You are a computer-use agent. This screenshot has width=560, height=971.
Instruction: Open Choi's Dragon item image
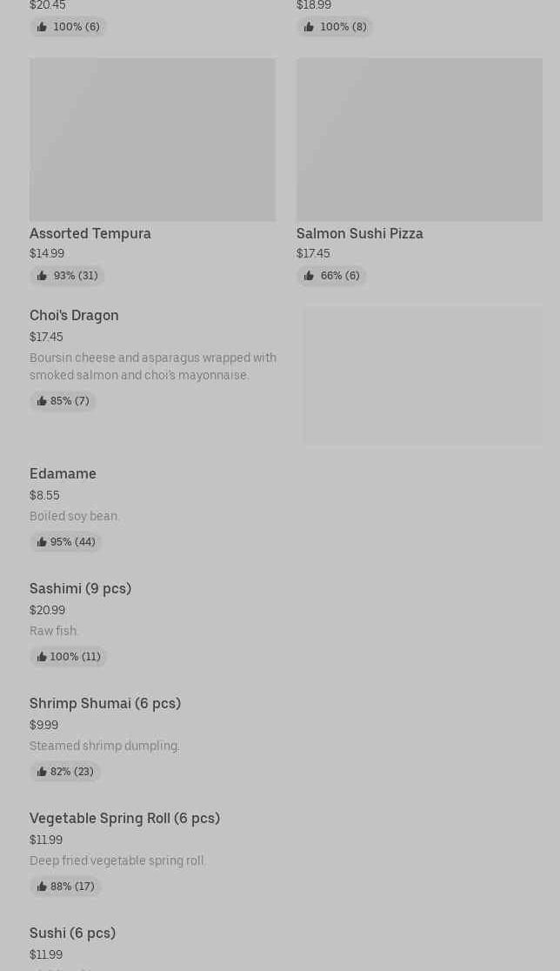(x=423, y=375)
